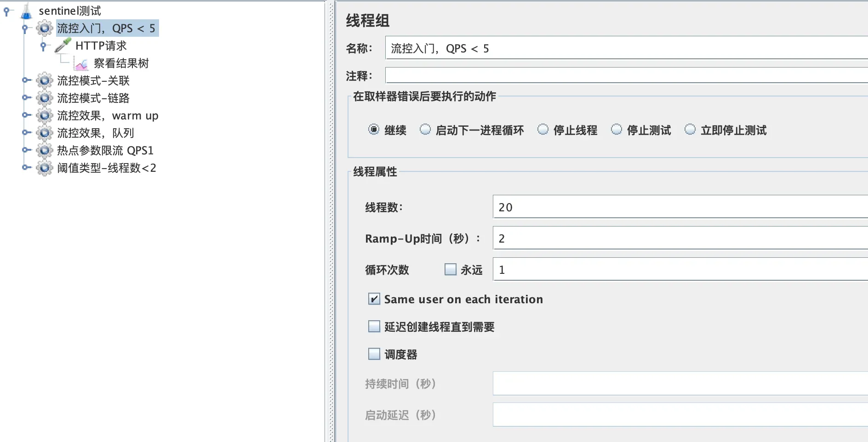Screen dimensions: 868x442
Task: Select the 察看结果树 tree item
Action: click(121, 63)
